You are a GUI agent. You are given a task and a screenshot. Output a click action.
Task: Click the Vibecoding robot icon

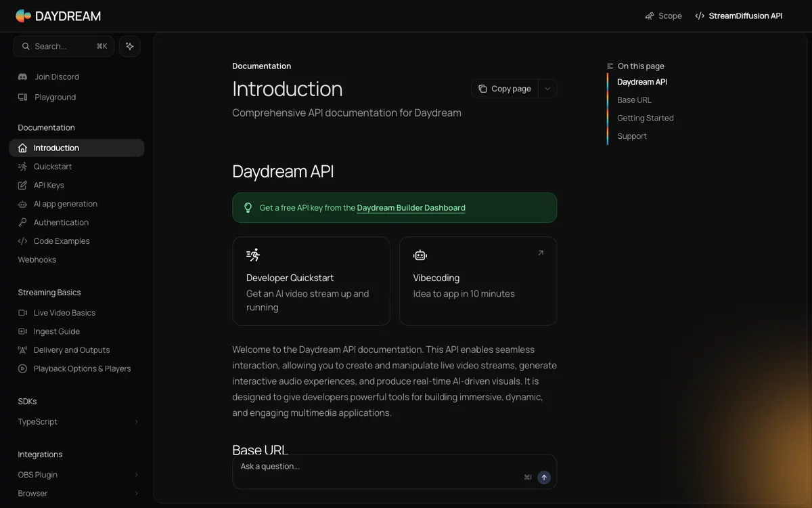point(420,255)
